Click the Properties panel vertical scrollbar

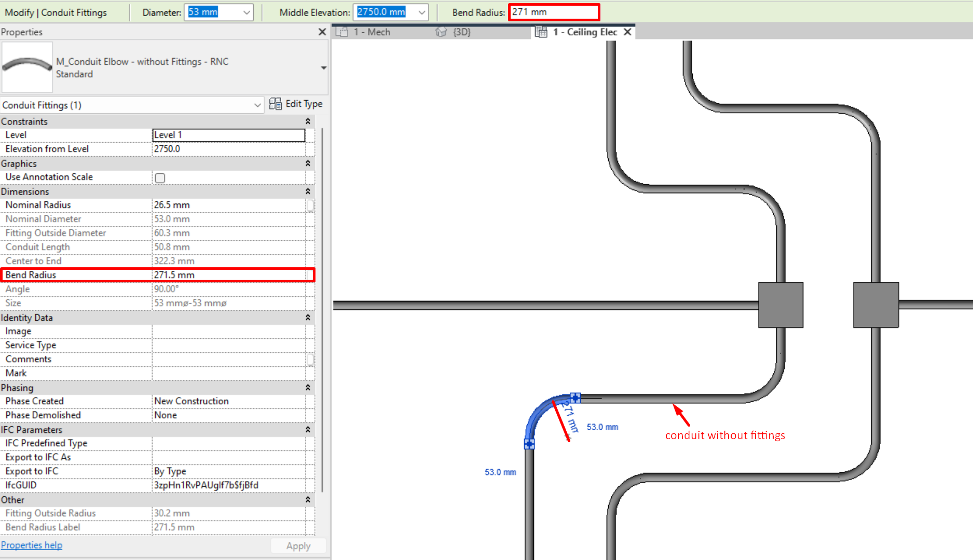(322, 309)
